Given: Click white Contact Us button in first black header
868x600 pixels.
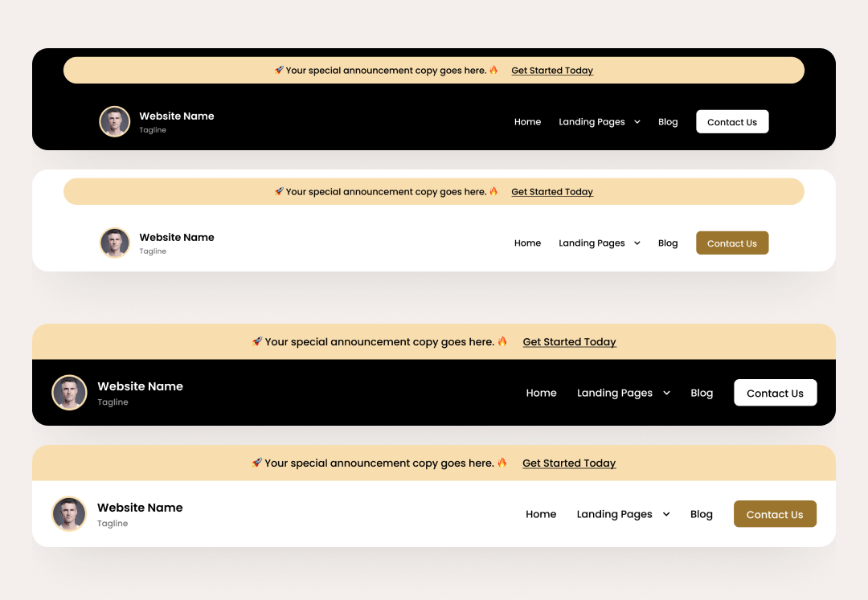Looking at the screenshot, I should tap(732, 121).
